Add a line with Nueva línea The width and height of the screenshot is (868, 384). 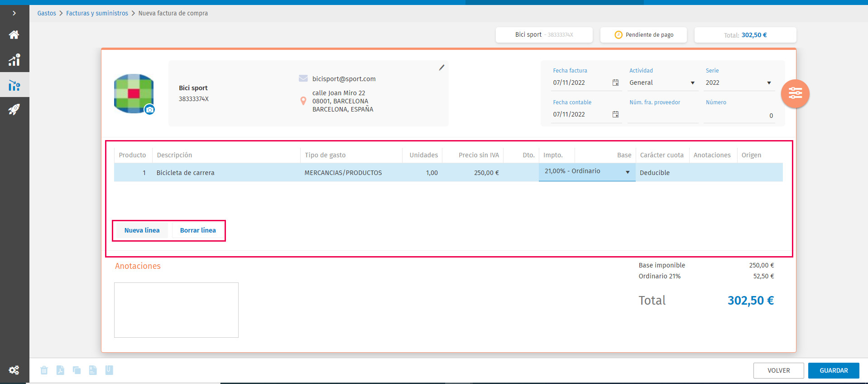(x=142, y=230)
